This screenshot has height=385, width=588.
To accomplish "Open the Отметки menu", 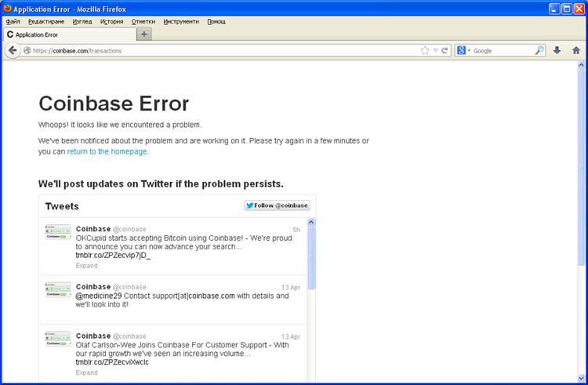I will [143, 21].
